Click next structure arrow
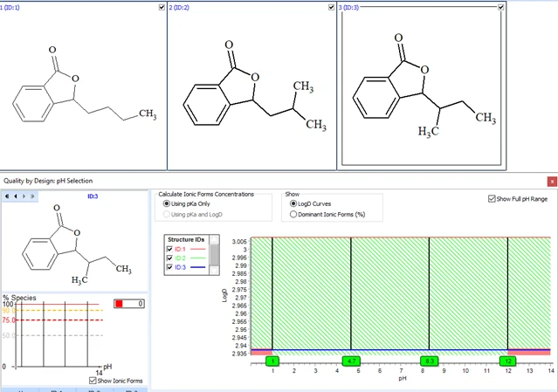The height and width of the screenshot is (392, 558). (24, 196)
